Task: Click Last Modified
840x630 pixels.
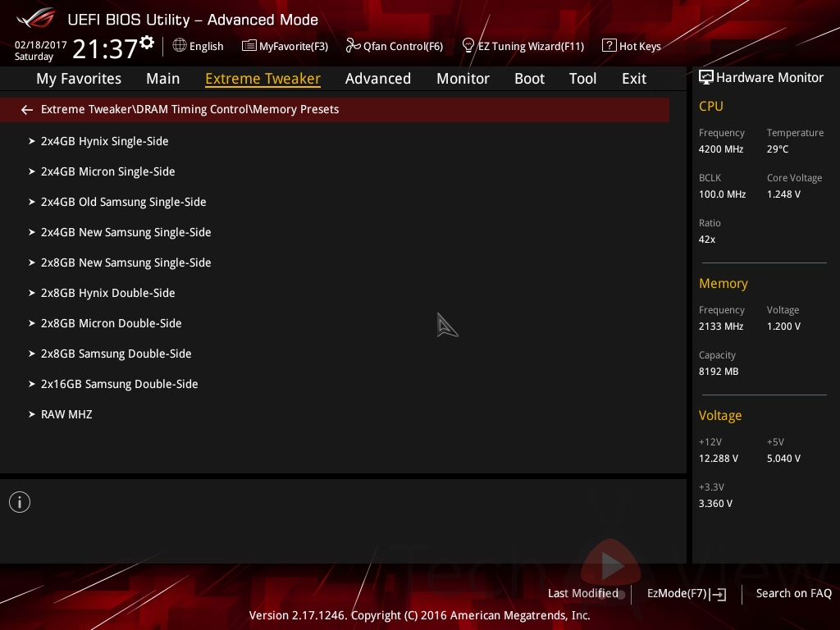Action: point(583,594)
